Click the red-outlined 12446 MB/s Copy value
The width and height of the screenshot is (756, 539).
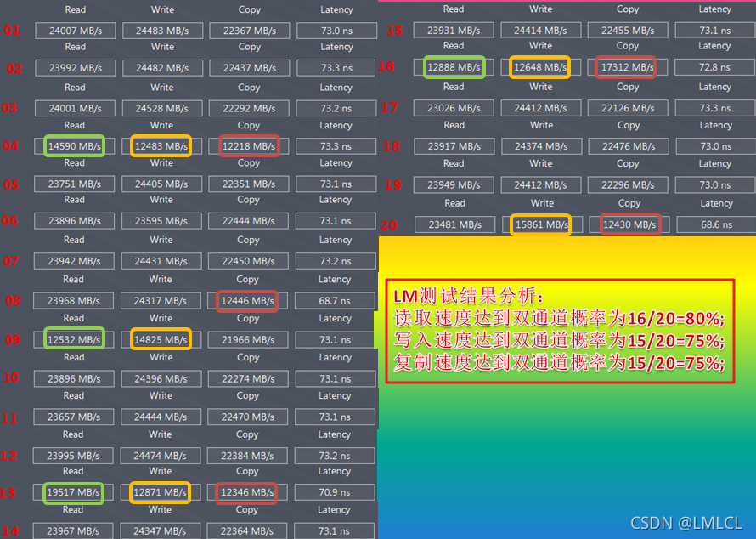click(248, 301)
